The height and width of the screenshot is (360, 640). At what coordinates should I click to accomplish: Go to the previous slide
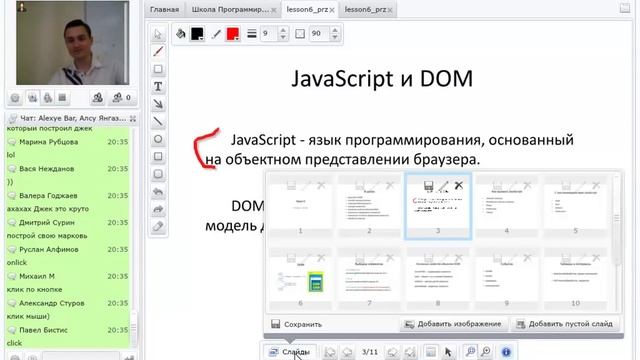click(347, 352)
